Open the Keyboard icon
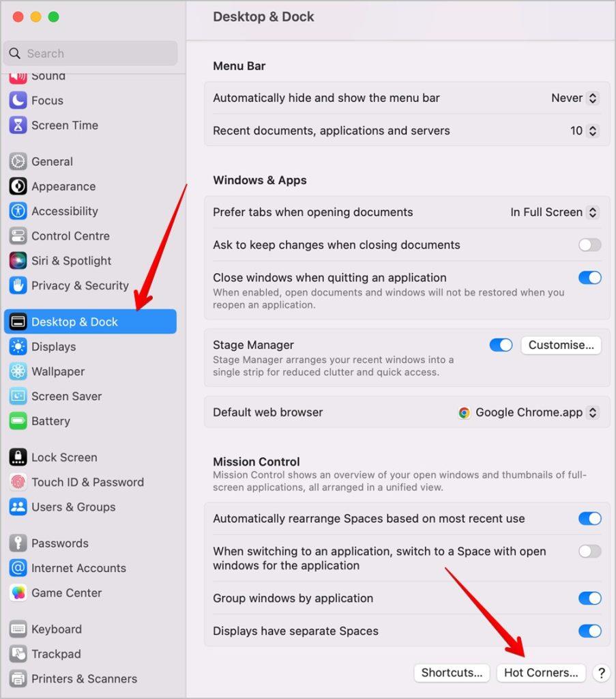This screenshot has height=699, width=616. [x=18, y=629]
